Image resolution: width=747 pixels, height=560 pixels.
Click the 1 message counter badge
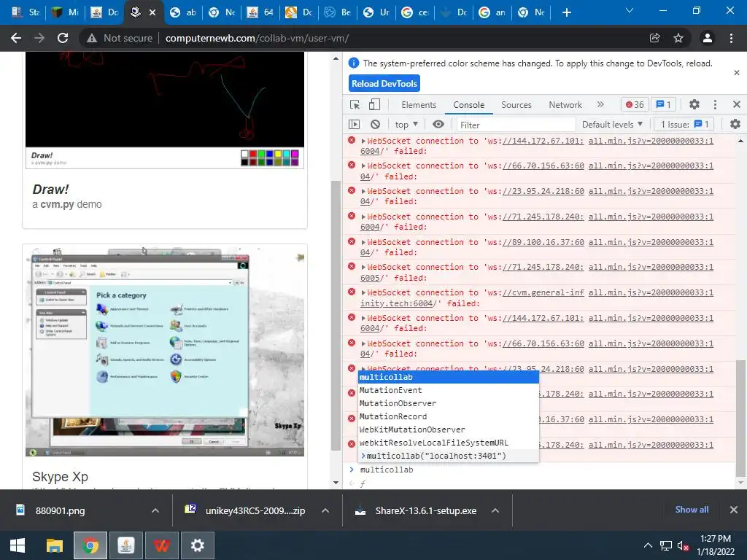pyautogui.click(x=664, y=105)
